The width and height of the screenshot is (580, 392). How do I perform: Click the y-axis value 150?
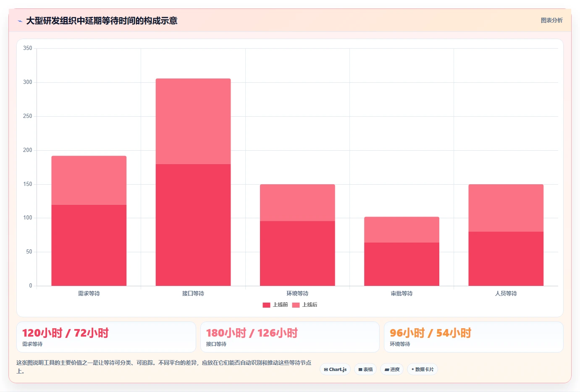[28, 184]
